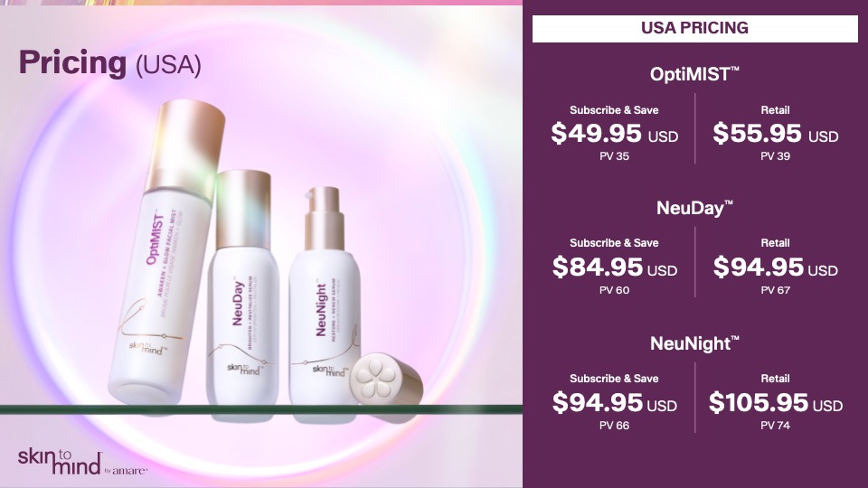
Task: Click the skin to mind by amare logo
Action: pyautogui.click(x=82, y=462)
